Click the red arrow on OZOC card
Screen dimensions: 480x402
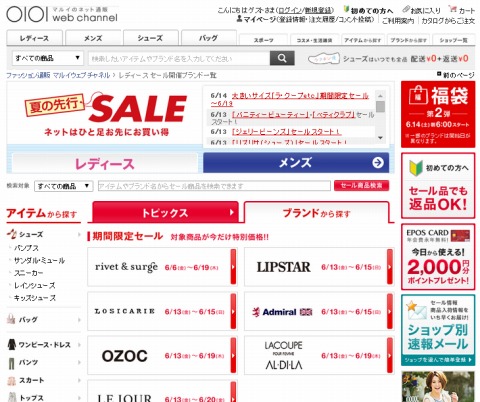233,355
